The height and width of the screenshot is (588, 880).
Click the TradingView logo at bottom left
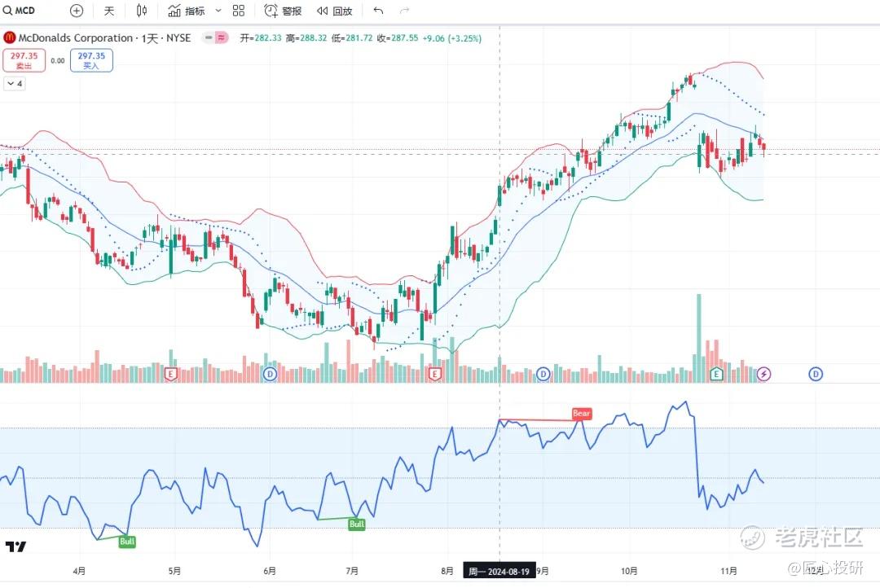click(15, 546)
